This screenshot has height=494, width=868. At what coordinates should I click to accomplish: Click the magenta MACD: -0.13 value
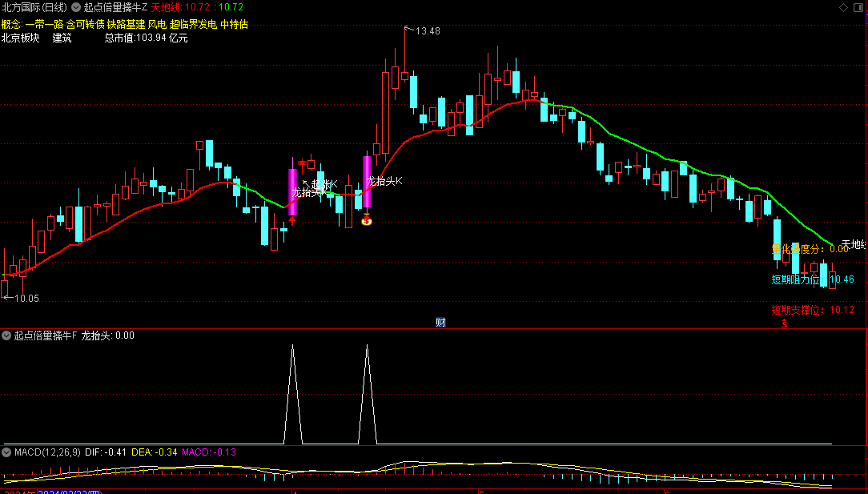point(209,452)
